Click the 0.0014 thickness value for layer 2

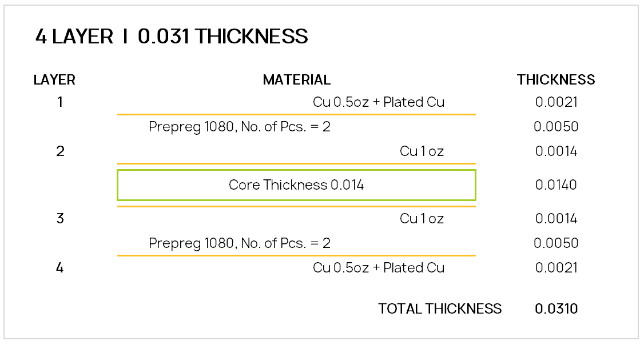click(x=556, y=151)
